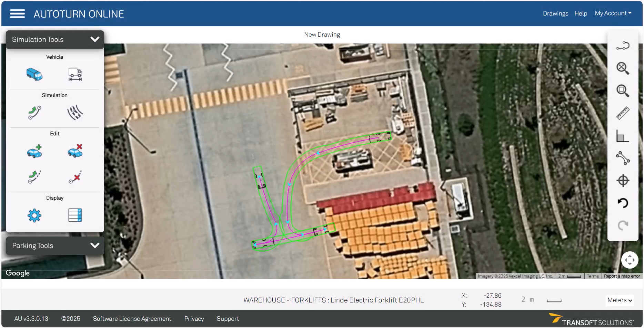Open the Software License Agreement link
Viewport: 644px width, 328px height.
[x=132, y=319]
